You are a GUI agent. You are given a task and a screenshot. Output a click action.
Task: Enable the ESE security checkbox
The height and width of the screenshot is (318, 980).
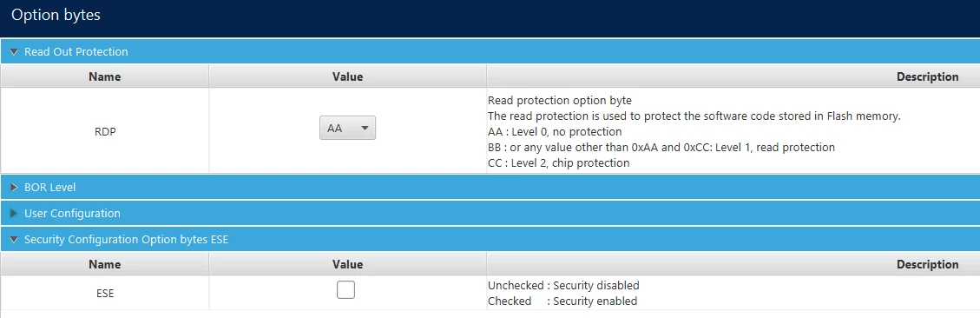[345, 290]
